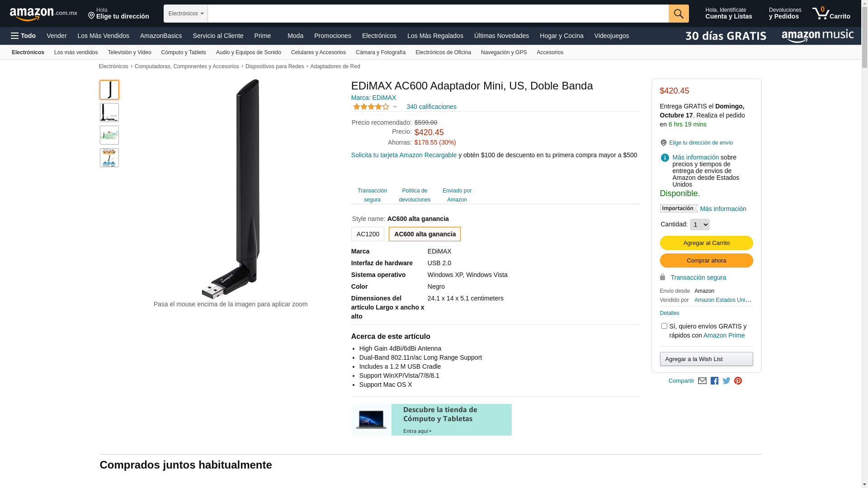The image size is (868, 488).
Task: Open the 340 calificaciones link
Action: pos(431,107)
